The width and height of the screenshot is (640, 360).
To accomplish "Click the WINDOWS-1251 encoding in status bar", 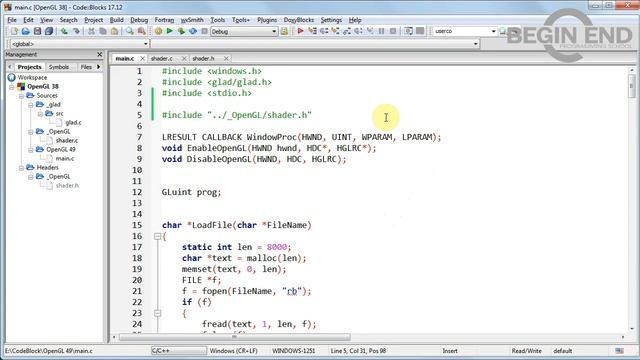I will pyautogui.click(x=293, y=351).
